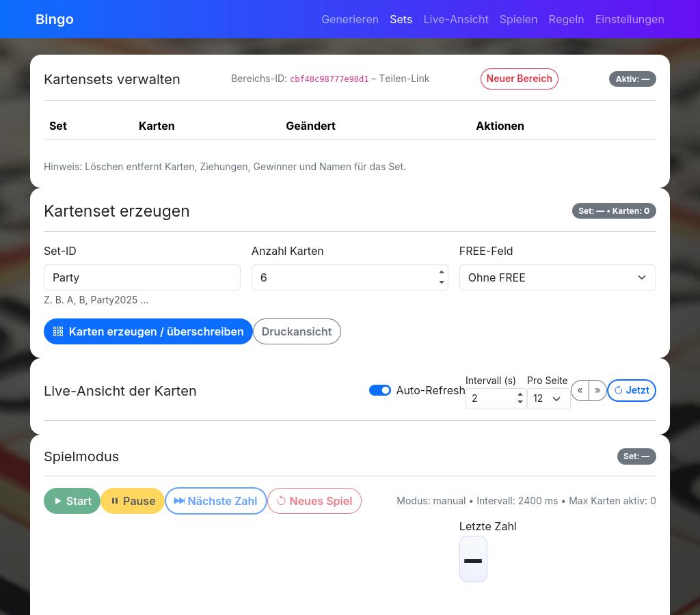Open the Live-Ansicht navigation tab
Screen dimensions: 700x615
click(456, 19)
